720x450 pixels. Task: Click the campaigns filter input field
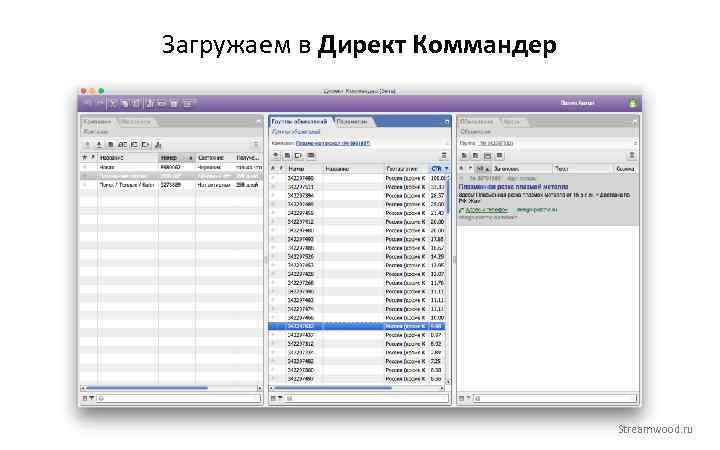(179, 398)
